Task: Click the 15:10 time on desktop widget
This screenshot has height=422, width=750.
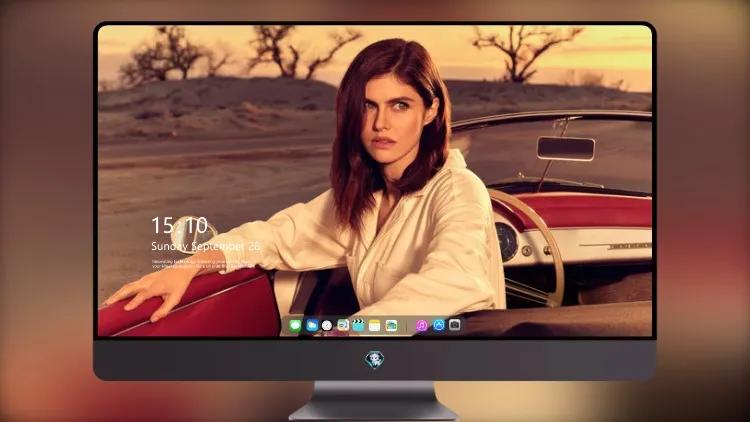Action: (179, 225)
